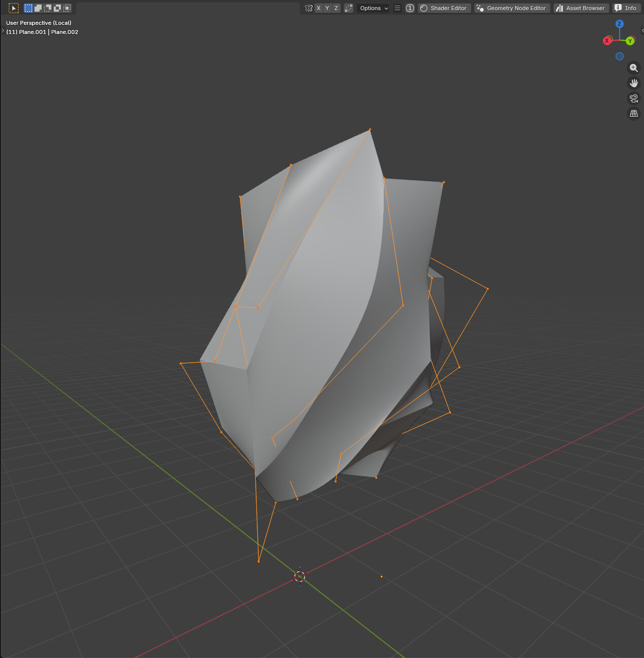The width and height of the screenshot is (644, 658).
Task: Open the hamburger menu icon
Action: click(397, 8)
